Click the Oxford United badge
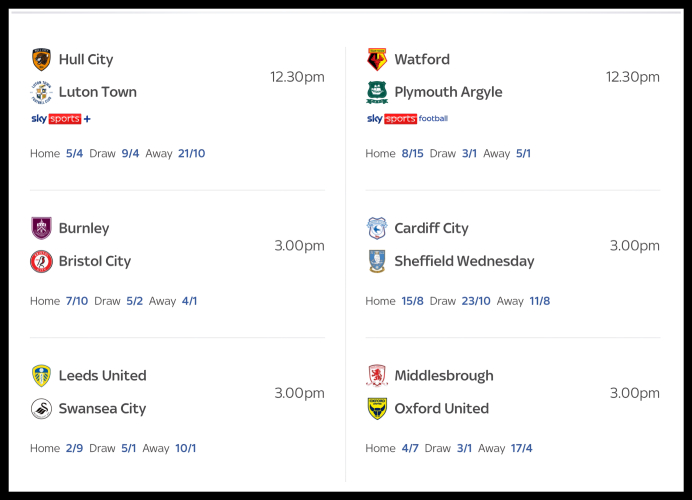Screen dimensions: 692x500 [x=377, y=408]
